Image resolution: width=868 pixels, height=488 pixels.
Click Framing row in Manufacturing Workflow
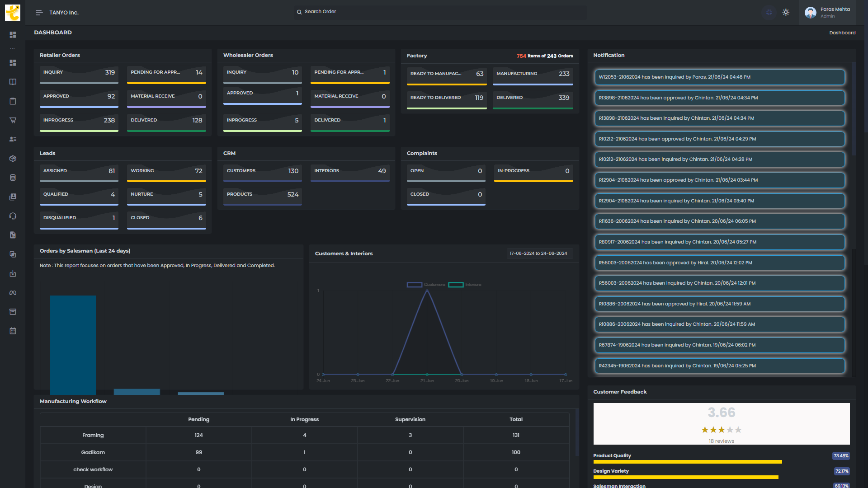click(305, 435)
